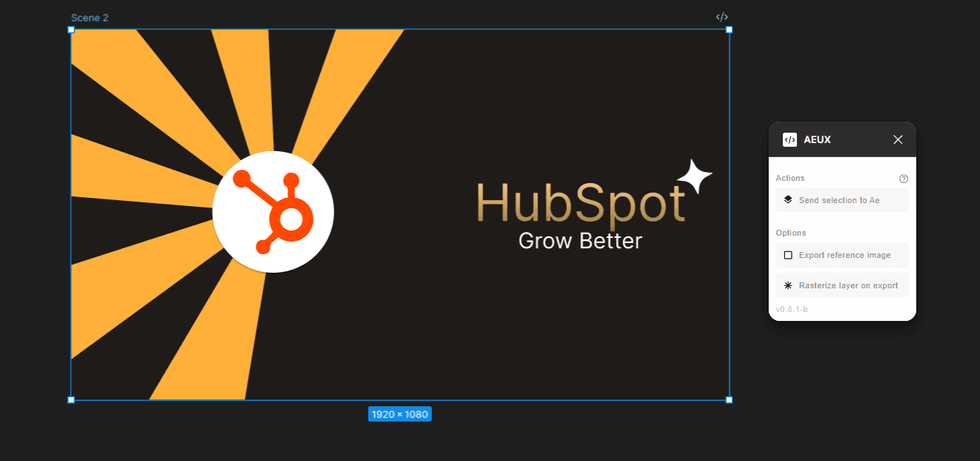Click the Options section label
This screenshot has height=461, width=980.
[791, 233]
